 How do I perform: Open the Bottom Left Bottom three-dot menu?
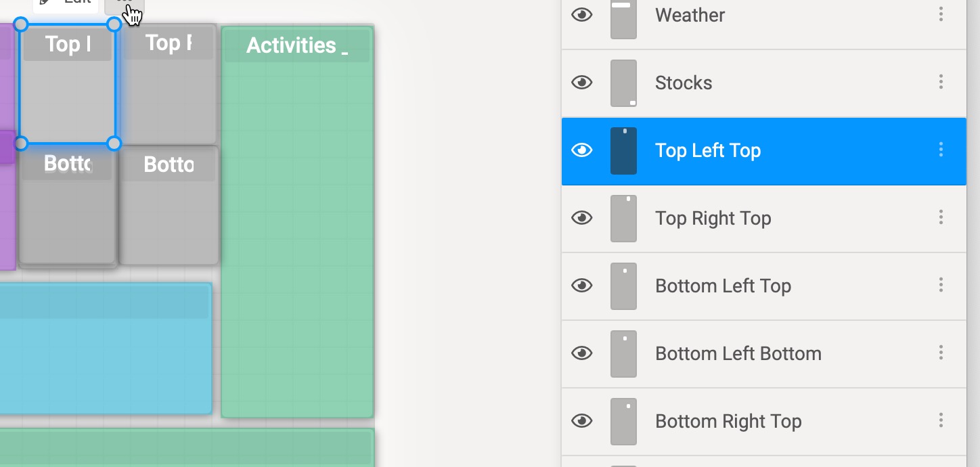941,353
